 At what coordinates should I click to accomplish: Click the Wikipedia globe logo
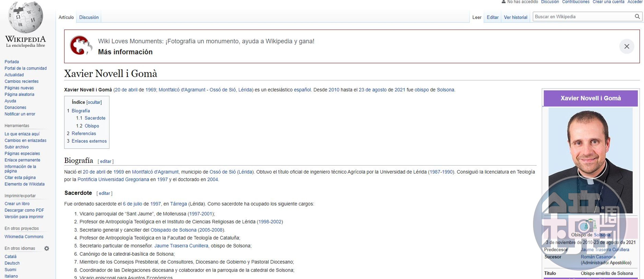25,17
